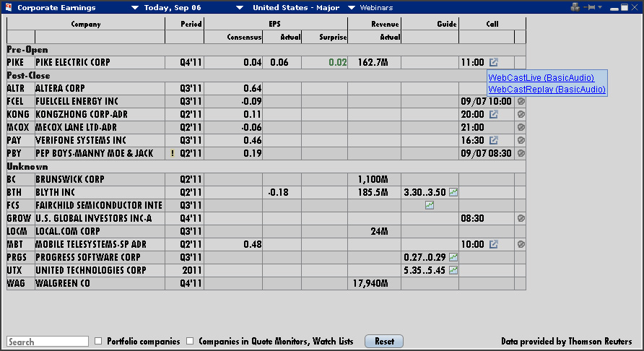The height and width of the screenshot is (351, 644).
Task: Open the webcast link icon for MBT
Action: [x=493, y=245]
